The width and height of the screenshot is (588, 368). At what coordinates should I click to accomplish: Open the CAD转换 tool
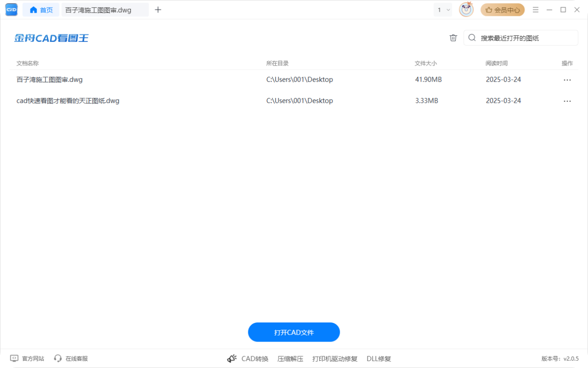pyautogui.click(x=255, y=359)
